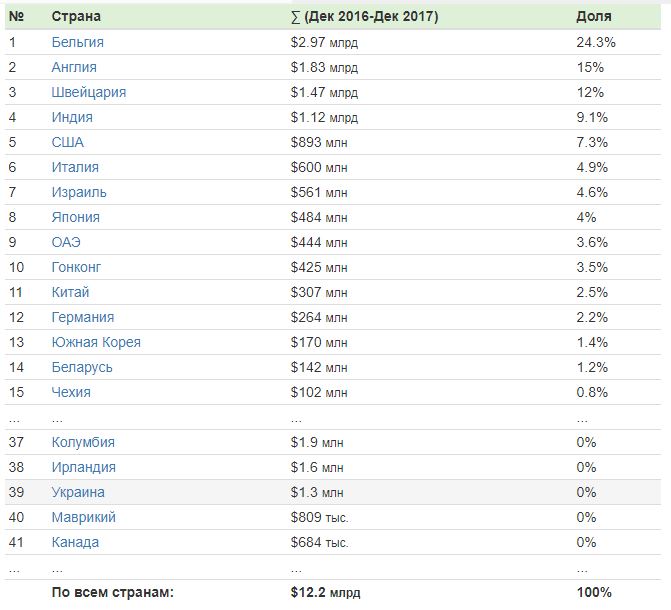Image resolution: width=671 pixels, height=610 pixels.
Task: Click the Беларусь country link
Action: pos(82,367)
